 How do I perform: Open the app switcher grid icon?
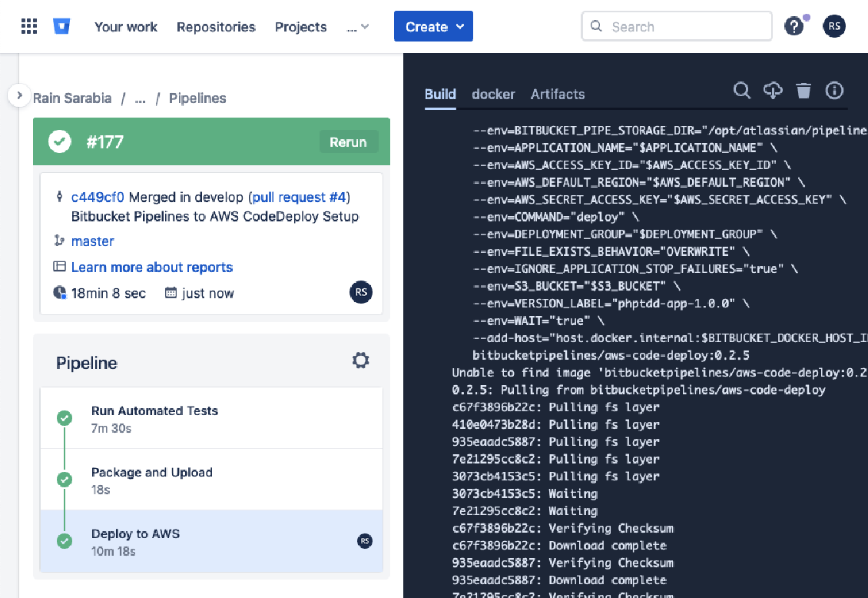tap(28, 26)
